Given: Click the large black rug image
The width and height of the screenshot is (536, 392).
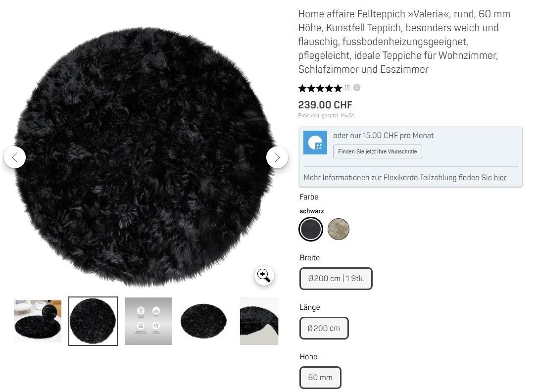Looking at the screenshot, I should (146, 155).
